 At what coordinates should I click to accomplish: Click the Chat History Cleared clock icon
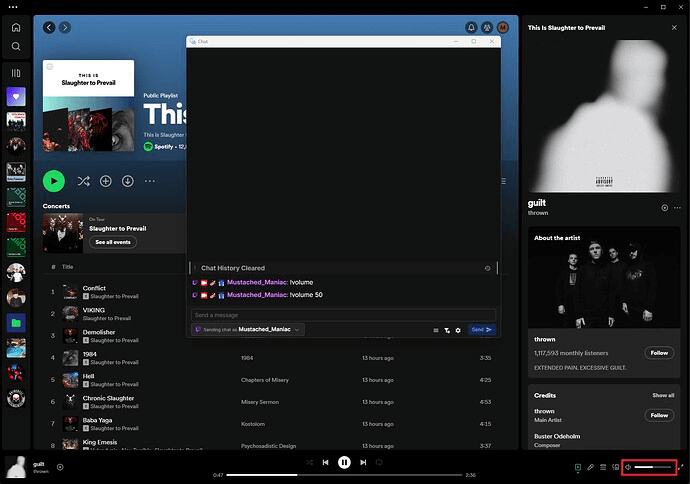click(x=488, y=268)
